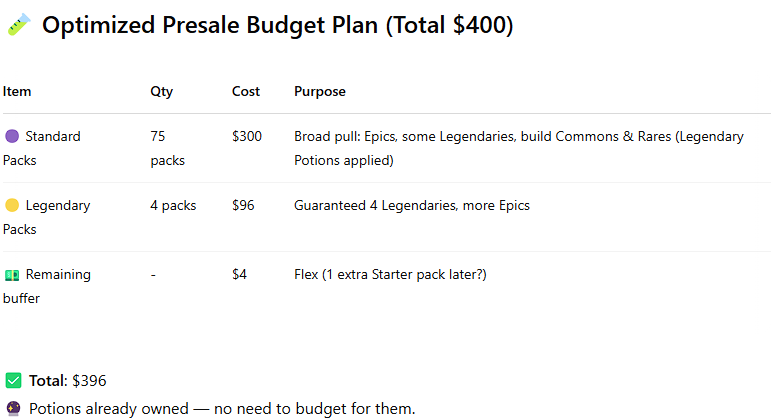
Task: Select the $96 cost cell
Action: (243, 205)
